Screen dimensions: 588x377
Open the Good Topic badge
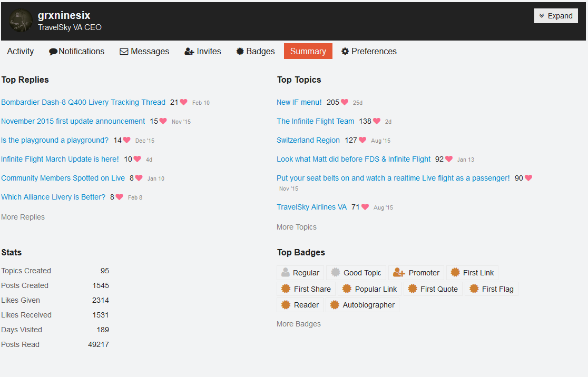tap(356, 273)
